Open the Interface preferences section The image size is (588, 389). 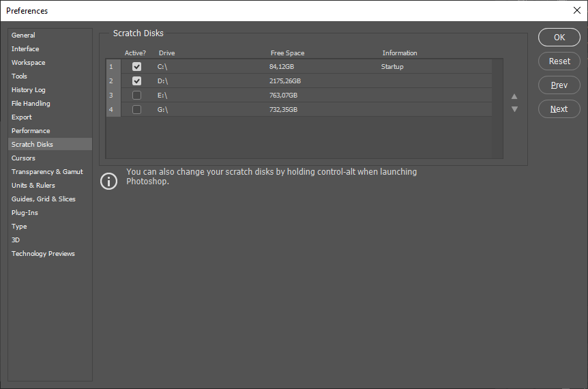click(50, 48)
